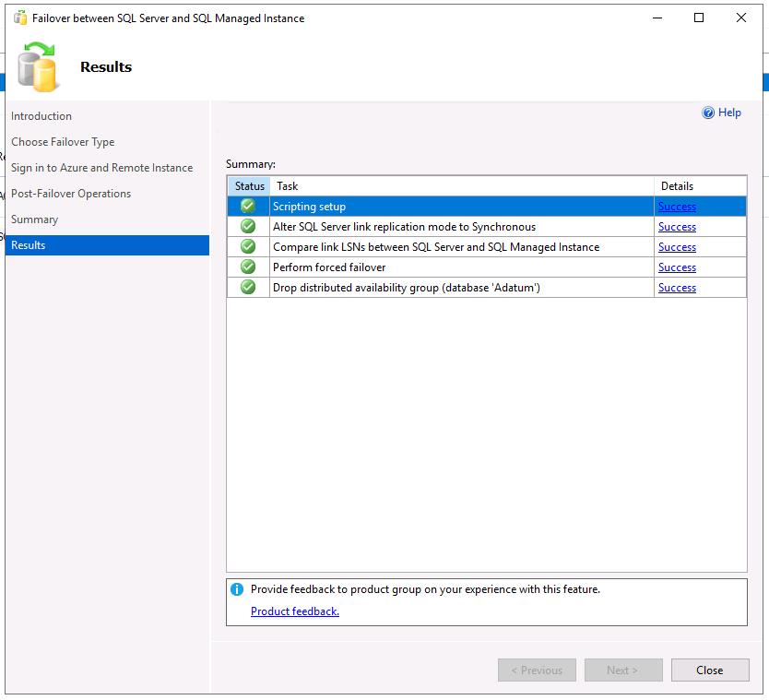769x700 pixels.
Task: Select the Results wizard page
Action: pos(107,245)
